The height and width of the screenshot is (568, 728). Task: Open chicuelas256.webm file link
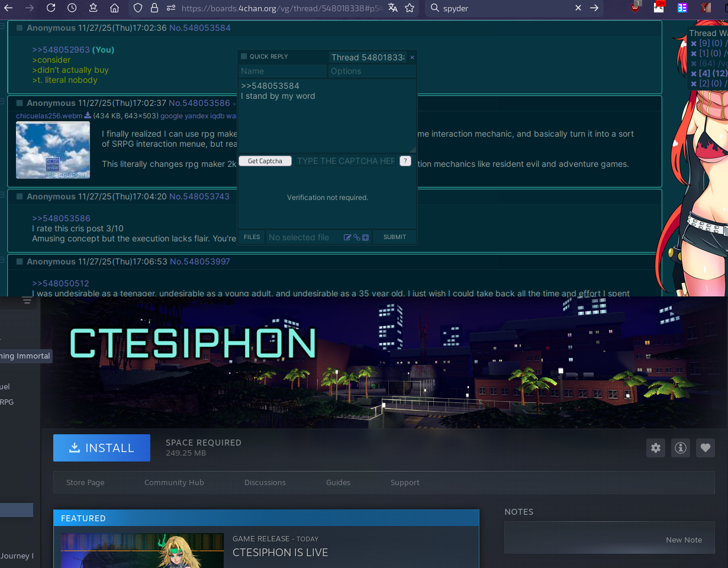(x=50, y=115)
